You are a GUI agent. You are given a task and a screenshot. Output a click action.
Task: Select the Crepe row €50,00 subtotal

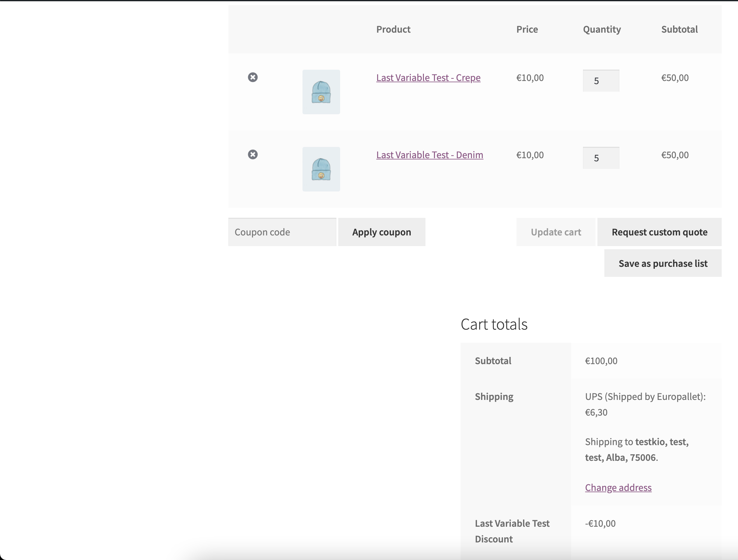(x=675, y=78)
